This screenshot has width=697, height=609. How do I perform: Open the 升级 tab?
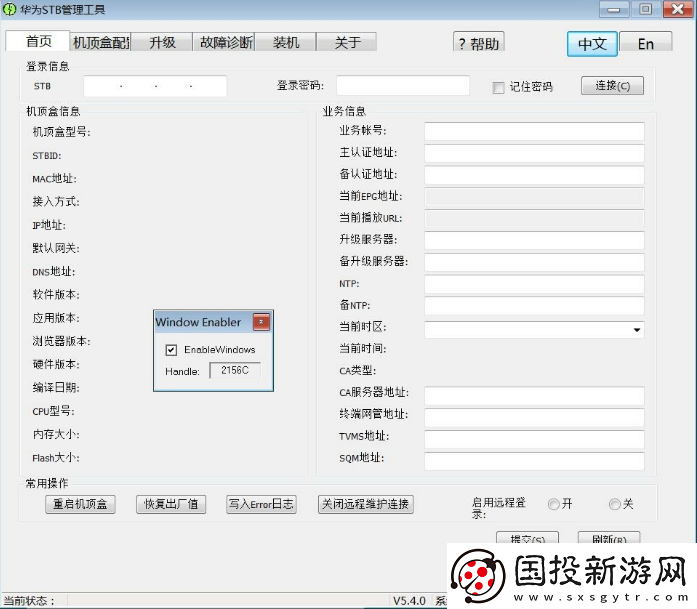coord(162,43)
